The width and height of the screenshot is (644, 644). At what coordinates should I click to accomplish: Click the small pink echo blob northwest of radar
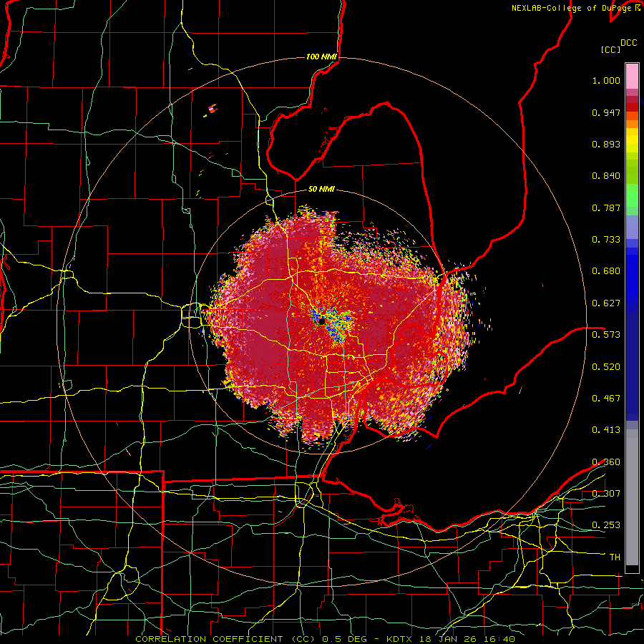[x=213, y=109]
